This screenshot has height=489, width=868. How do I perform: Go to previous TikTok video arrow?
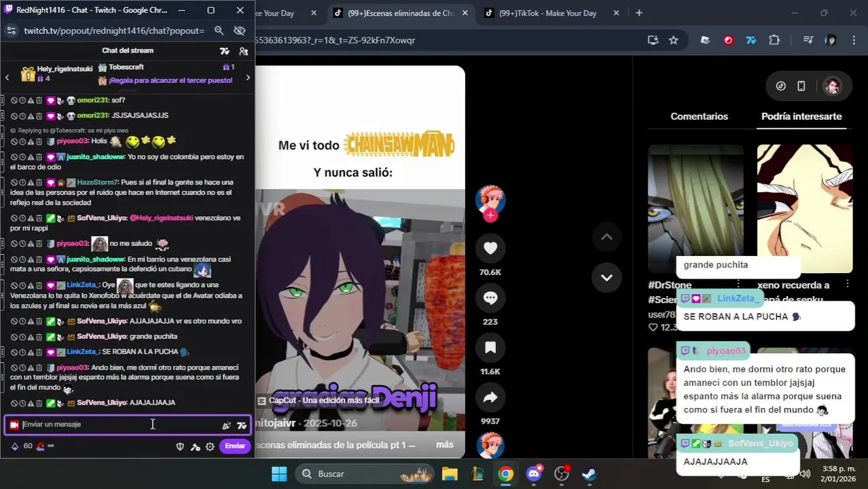(x=607, y=237)
